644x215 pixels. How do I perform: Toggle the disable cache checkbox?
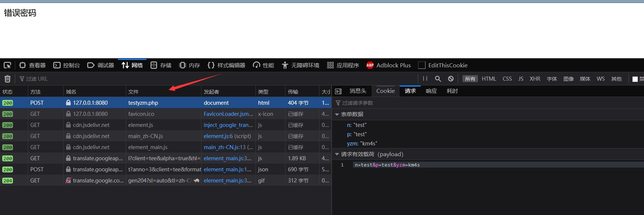[635, 79]
